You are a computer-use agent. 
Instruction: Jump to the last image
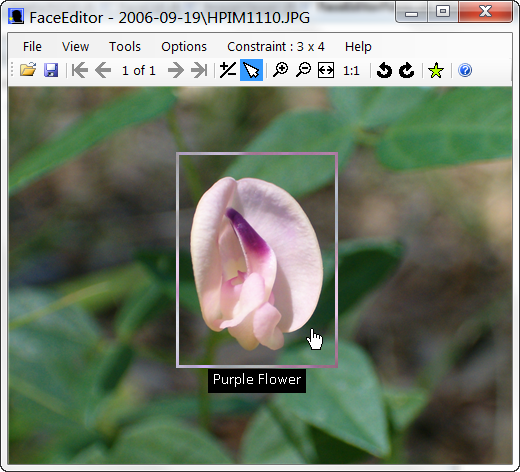(x=199, y=70)
